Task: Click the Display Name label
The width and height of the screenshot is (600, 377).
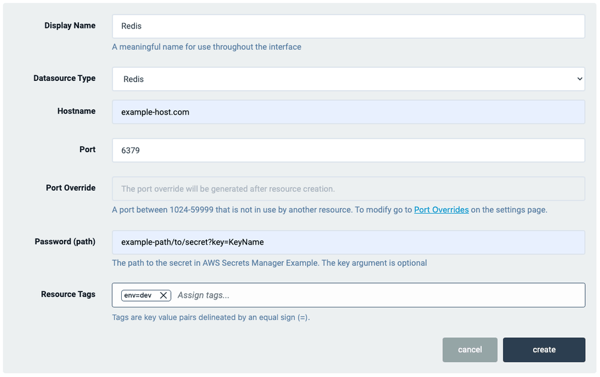Action: (70, 26)
